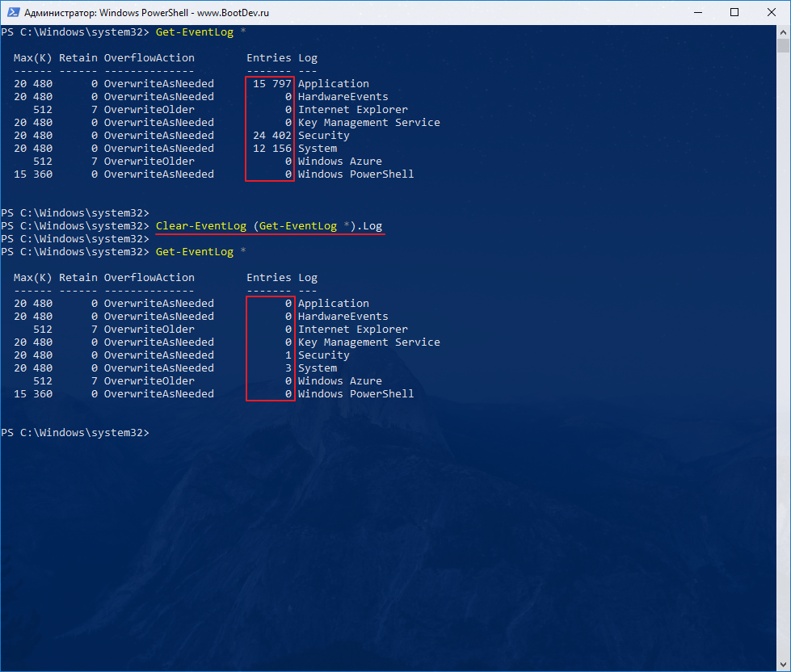This screenshot has height=672, width=791.
Task: Click Windows Azure log in second table
Action: 340,381
